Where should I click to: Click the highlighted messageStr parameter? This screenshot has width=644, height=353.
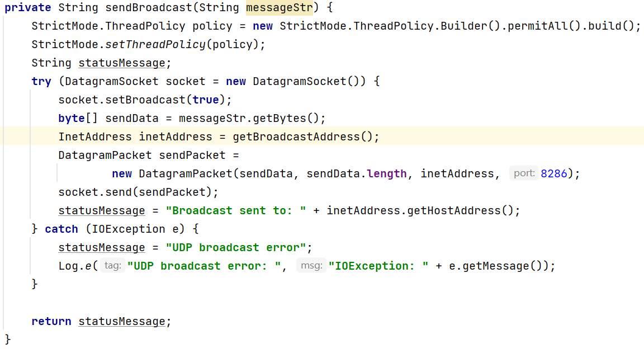tap(278, 7)
